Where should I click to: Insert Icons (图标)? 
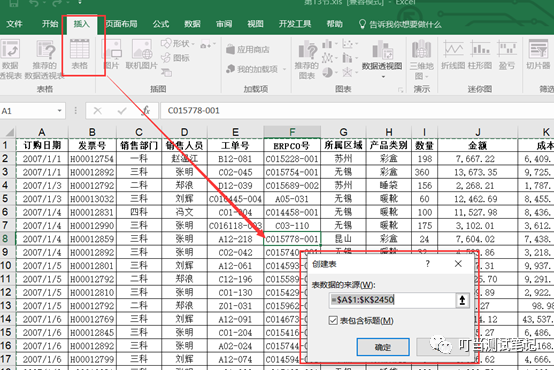click(176, 58)
